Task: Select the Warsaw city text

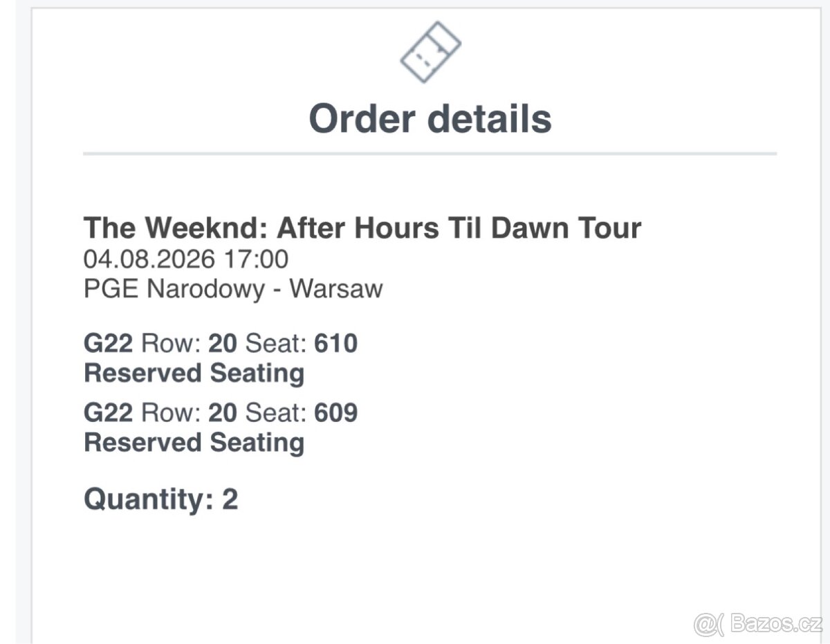Action: pos(335,288)
